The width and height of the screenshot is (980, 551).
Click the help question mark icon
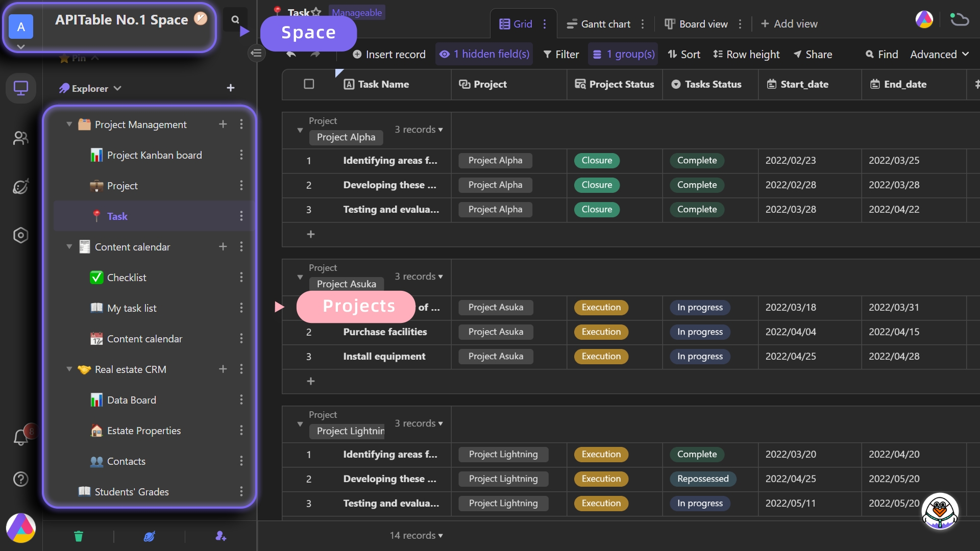click(x=20, y=479)
